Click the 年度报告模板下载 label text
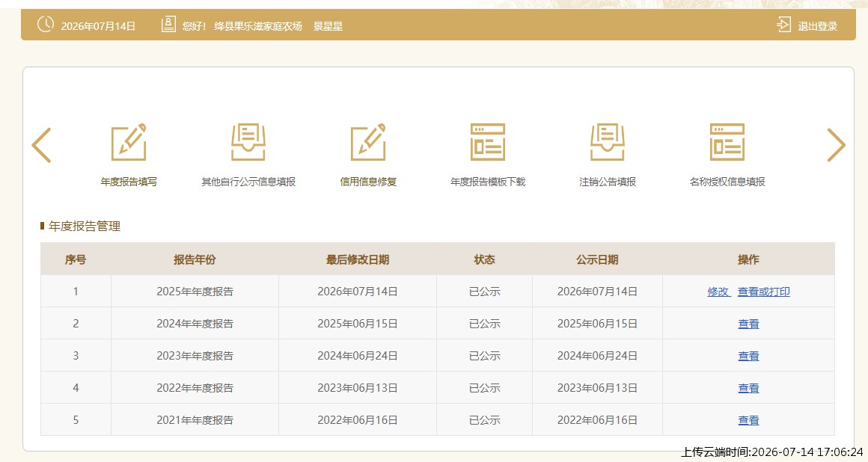Viewport: 868px width, 462px height. coord(488,182)
